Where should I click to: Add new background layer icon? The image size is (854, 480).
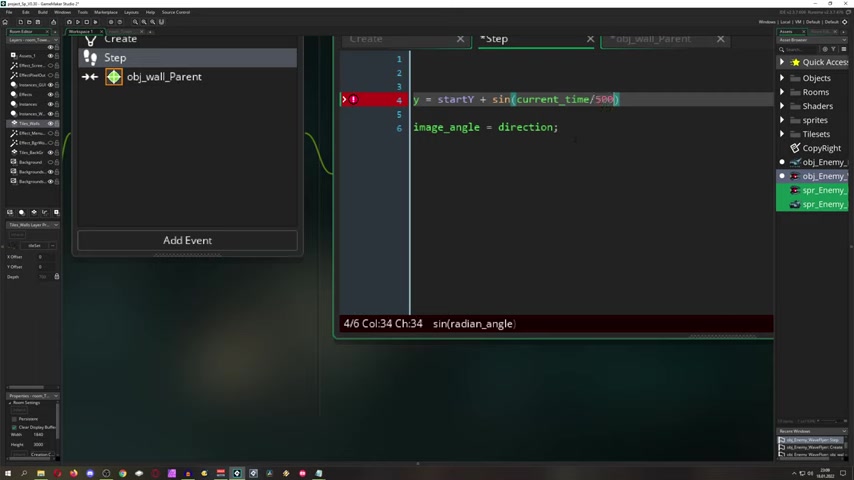tap(10, 212)
